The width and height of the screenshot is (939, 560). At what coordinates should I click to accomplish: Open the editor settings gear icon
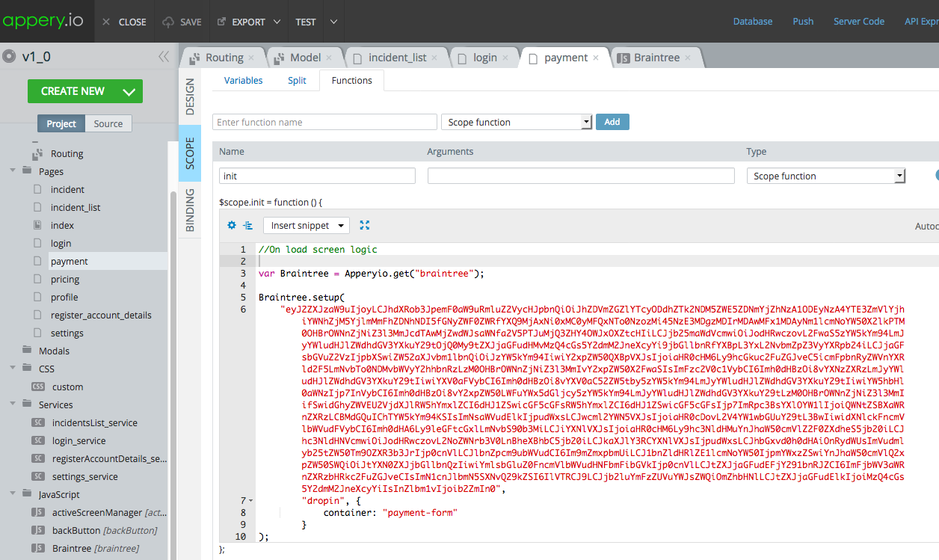231,225
